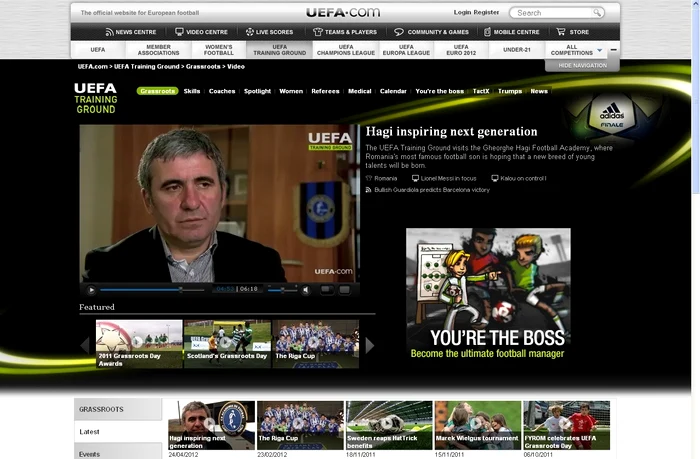Image resolution: width=700 pixels, height=459 pixels.
Task: Click into the Search input field
Action: click(554, 13)
